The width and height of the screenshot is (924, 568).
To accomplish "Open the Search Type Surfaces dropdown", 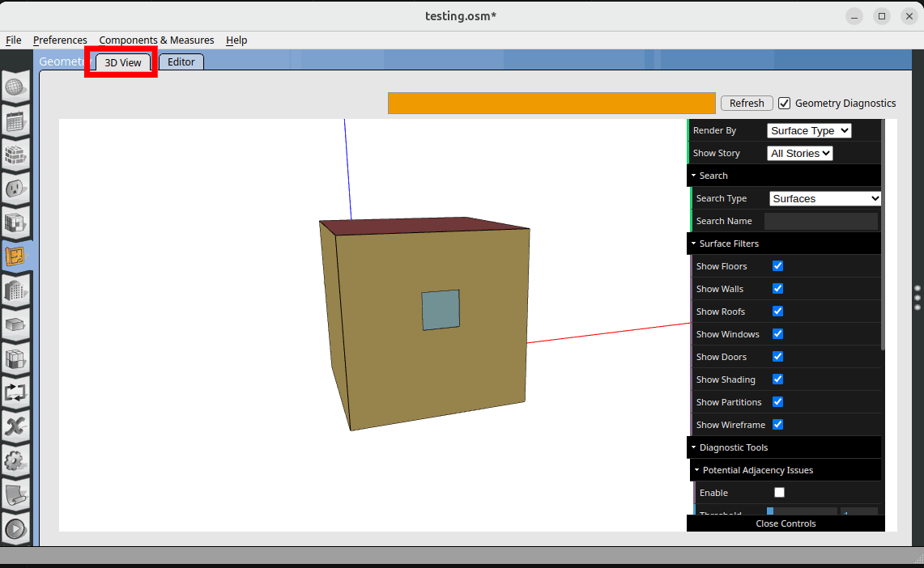I will click(824, 198).
